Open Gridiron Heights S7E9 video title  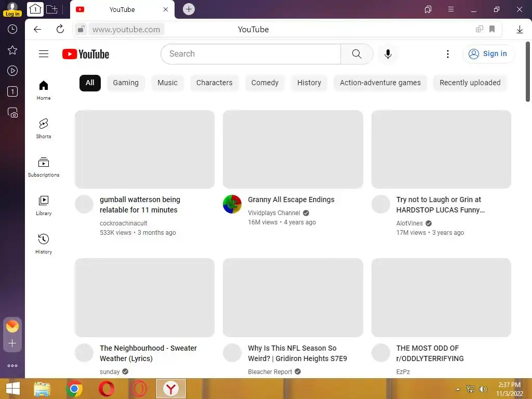point(297,353)
